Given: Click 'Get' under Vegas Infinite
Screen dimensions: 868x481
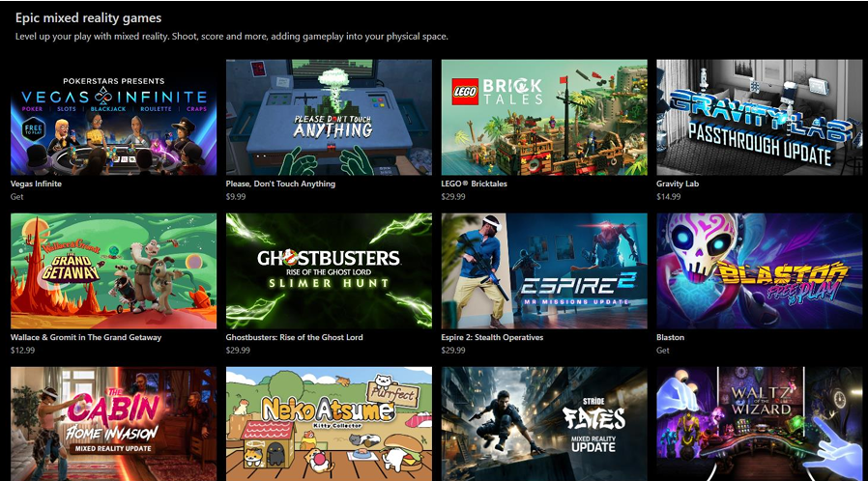Looking at the screenshot, I should coord(16,197).
